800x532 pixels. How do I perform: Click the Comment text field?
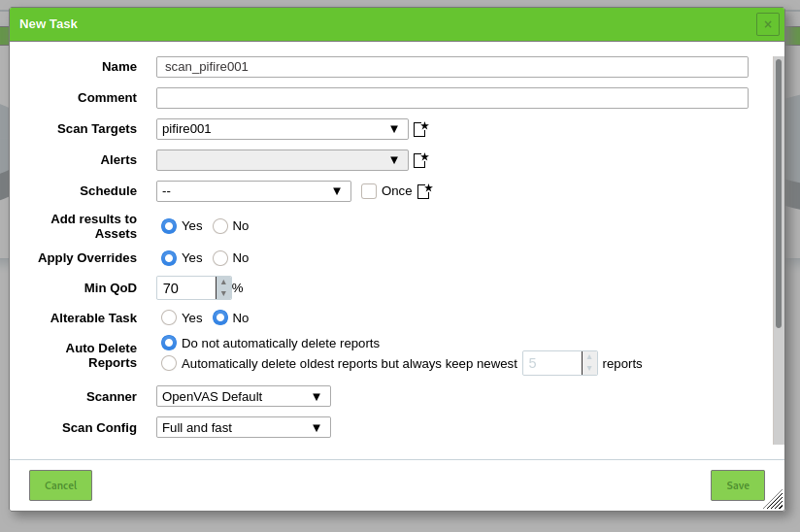451,98
